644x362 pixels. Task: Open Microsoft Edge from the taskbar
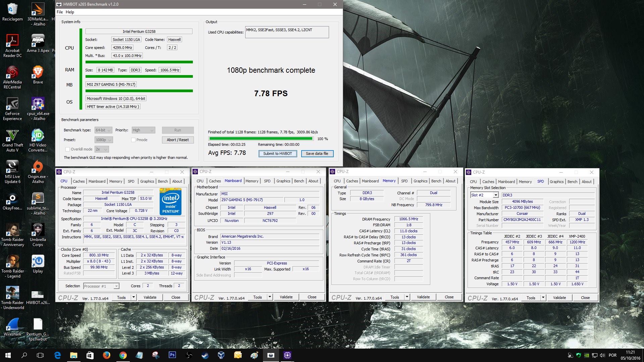pos(57,355)
